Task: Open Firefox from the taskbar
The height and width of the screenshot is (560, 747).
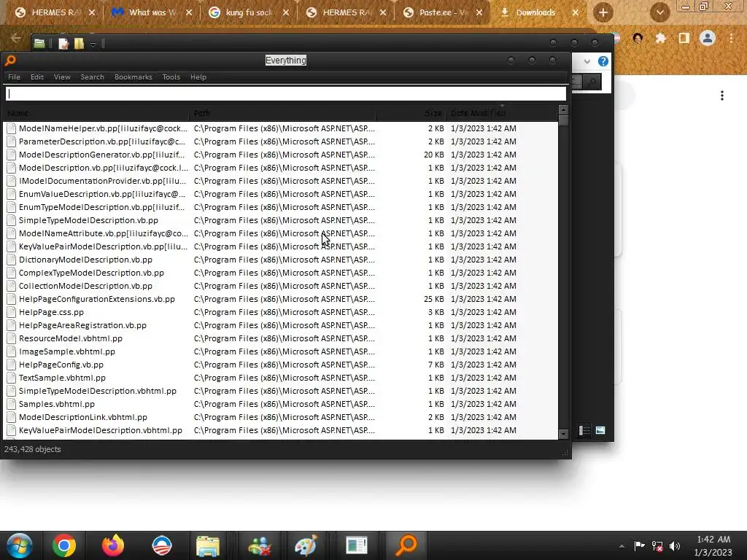Action: tap(113, 545)
